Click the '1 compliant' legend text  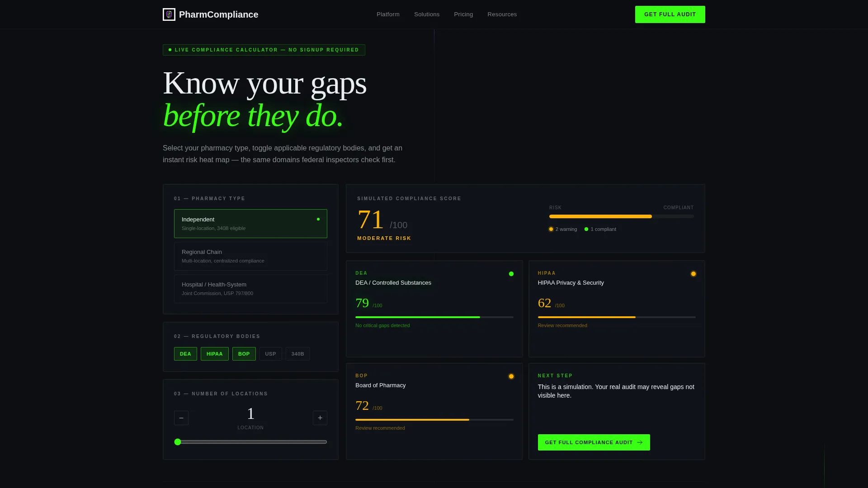pyautogui.click(x=603, y=229)
